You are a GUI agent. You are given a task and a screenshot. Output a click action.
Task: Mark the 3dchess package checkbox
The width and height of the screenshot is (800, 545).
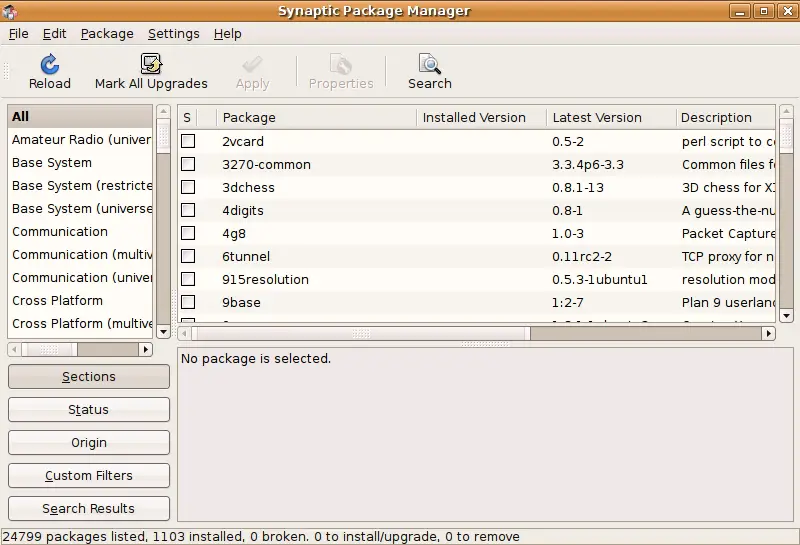pyautogui.click(x=188, y=187)
